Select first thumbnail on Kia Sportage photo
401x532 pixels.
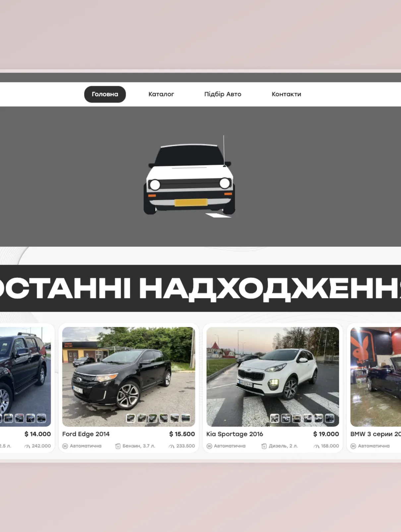275,418
